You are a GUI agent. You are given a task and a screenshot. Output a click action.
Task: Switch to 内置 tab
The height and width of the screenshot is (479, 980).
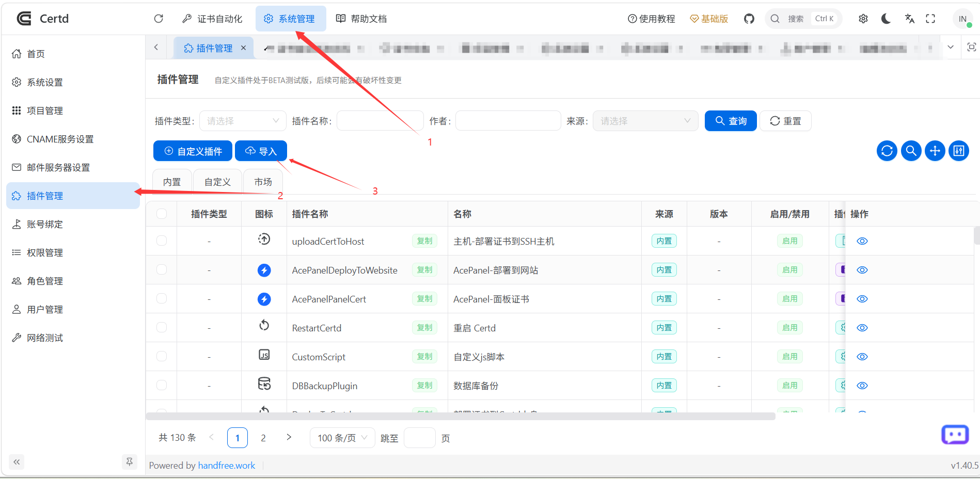click(x=172, y=182)
